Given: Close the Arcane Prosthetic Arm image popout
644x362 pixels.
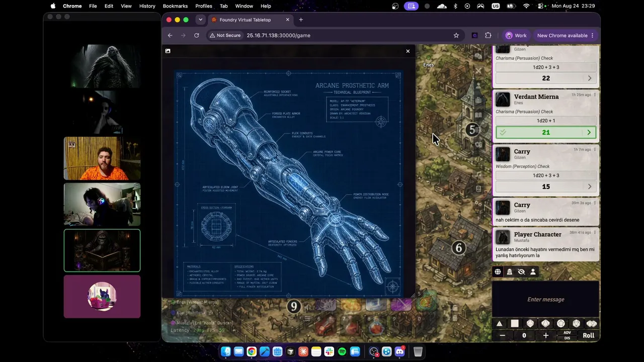Looking at the screenshot, I should coord(408,51).
